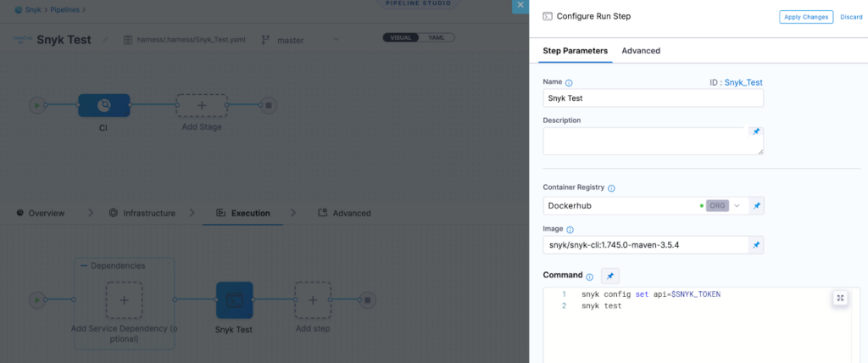Add a Service Dependency
Screen dimensions: 868x363
(x=124, y=300)
